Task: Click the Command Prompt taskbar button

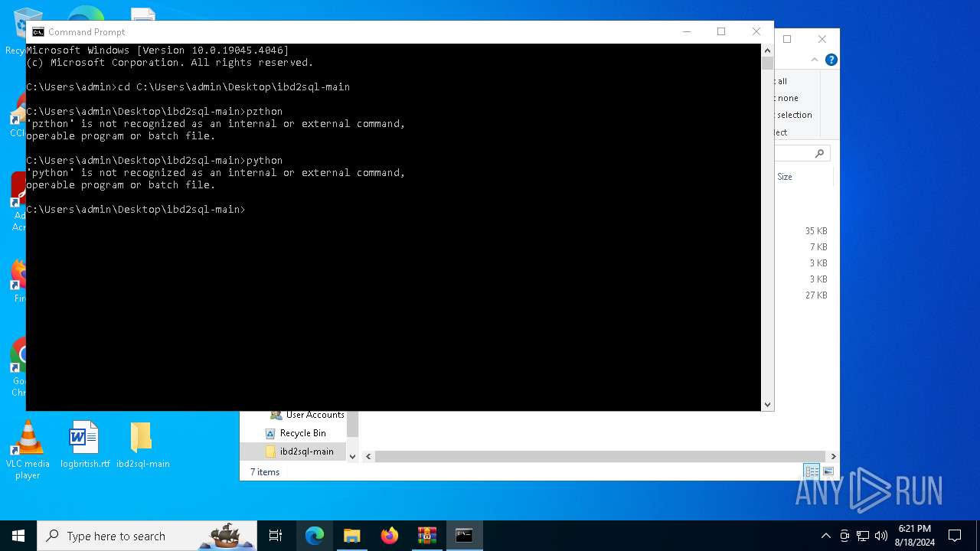Action: click(465, 536)
